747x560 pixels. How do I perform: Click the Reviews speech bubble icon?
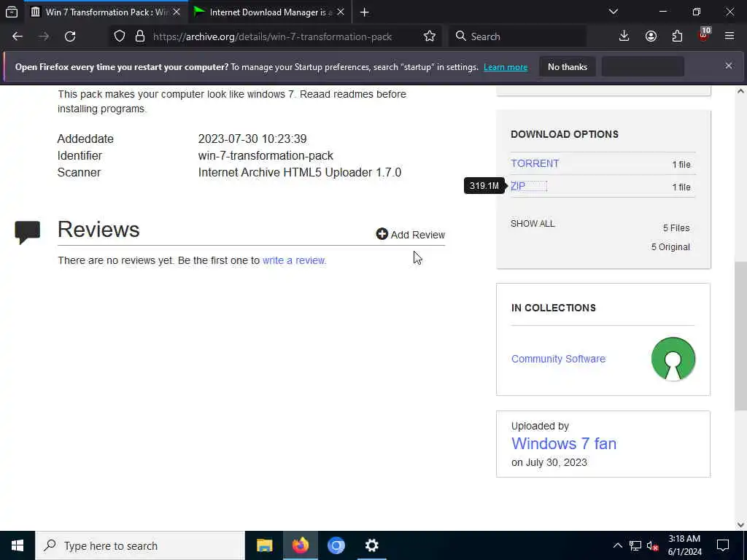[27, 233]
